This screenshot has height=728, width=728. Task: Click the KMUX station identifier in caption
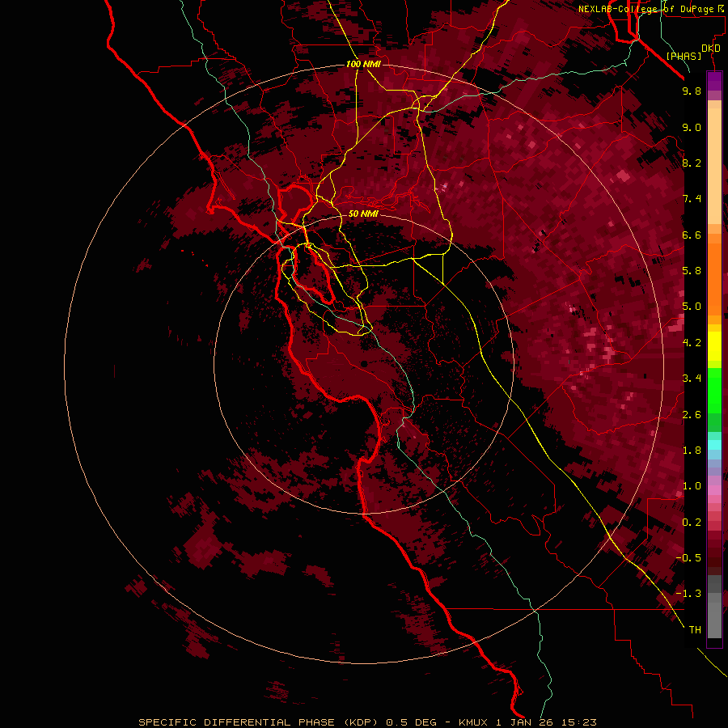(x=472, y=722)
